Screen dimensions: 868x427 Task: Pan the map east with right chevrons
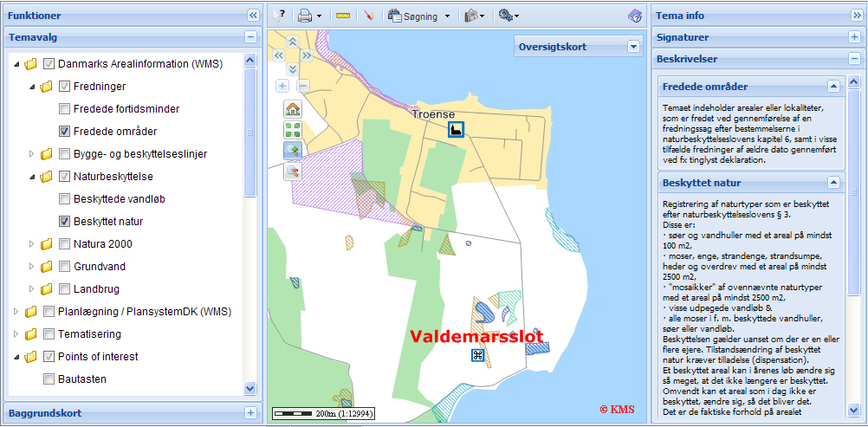[x=306, y=55]
